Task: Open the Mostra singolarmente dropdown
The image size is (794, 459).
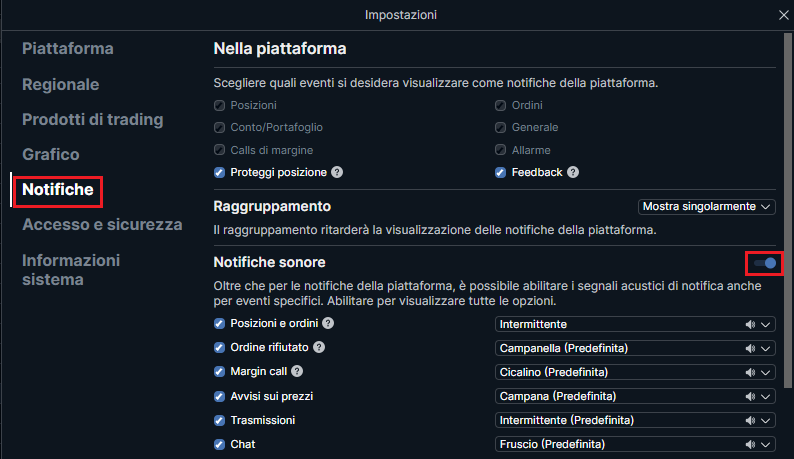Action: (x=706, y=207)
